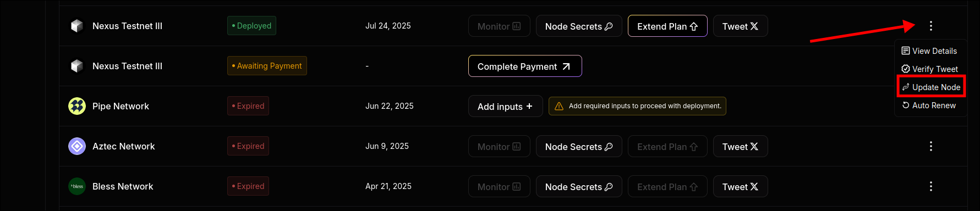Click Tweet X button on Aztec Network row
Viewport: 980px width, 211px height.
(x=740, y=146)
